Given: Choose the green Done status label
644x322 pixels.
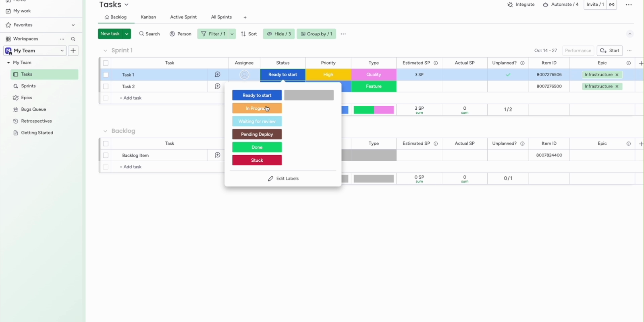Looking at the screenshot, I should tap(257, 147).
